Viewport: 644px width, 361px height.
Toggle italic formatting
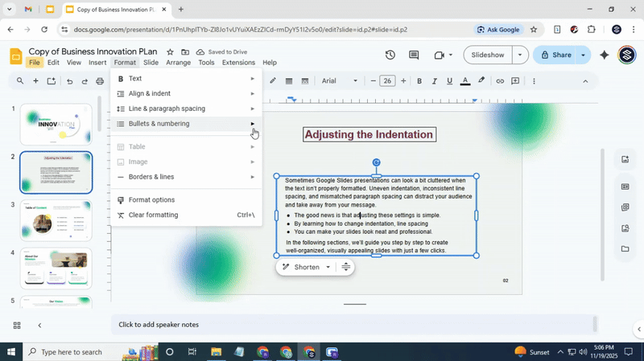(x=435, y=81)
